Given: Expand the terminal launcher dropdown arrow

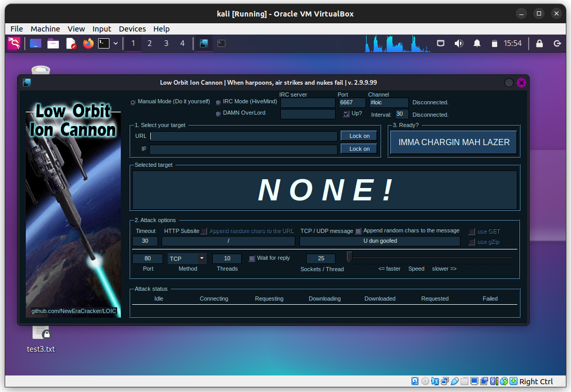Looking at the screenshot, I should 116,44.
